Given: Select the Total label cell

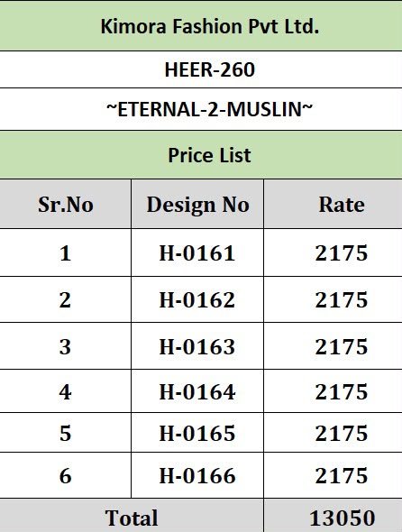Looking at the screenshot, I should point(132,516).
